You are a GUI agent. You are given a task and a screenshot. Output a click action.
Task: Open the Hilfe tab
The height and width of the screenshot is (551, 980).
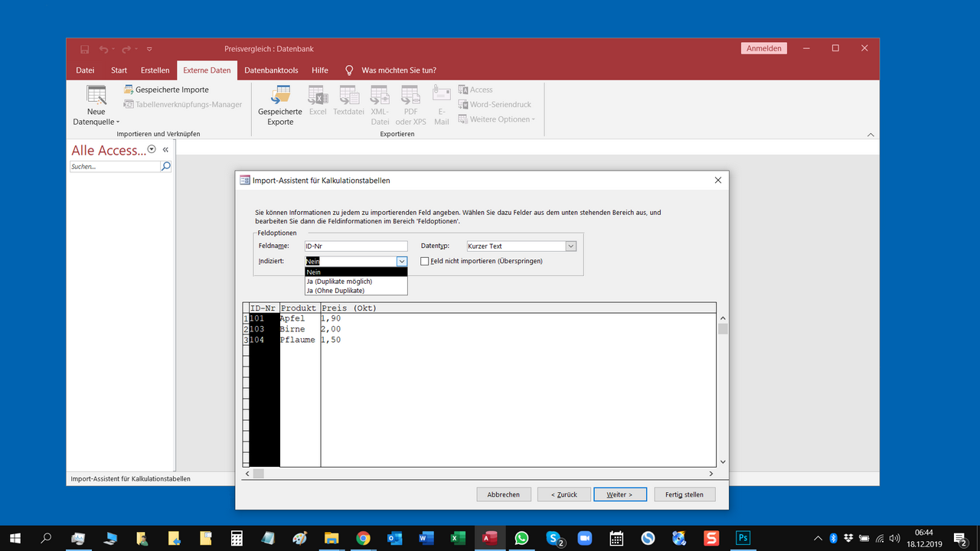click(x=320, y=70)
